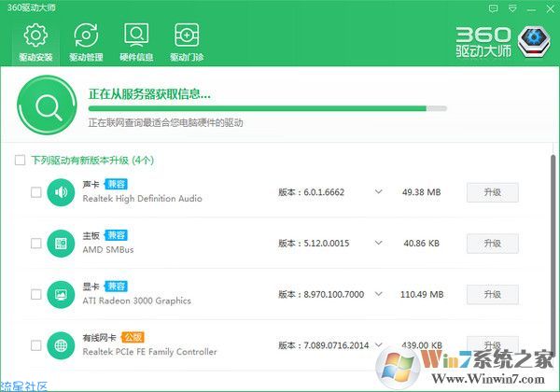560x392 pixels.
Task: Open the 驱动门诊 first-aid icon
Action: click(x=187, y=35)
